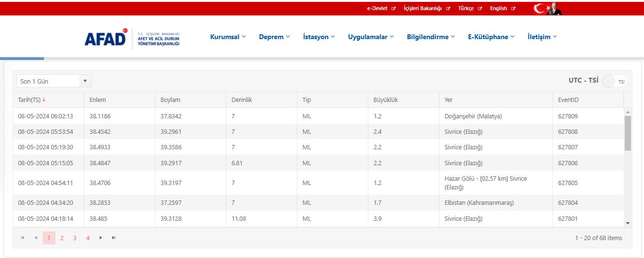Sort by Büyüklük column header
644x258 pixels.
(x=385, y=100)
